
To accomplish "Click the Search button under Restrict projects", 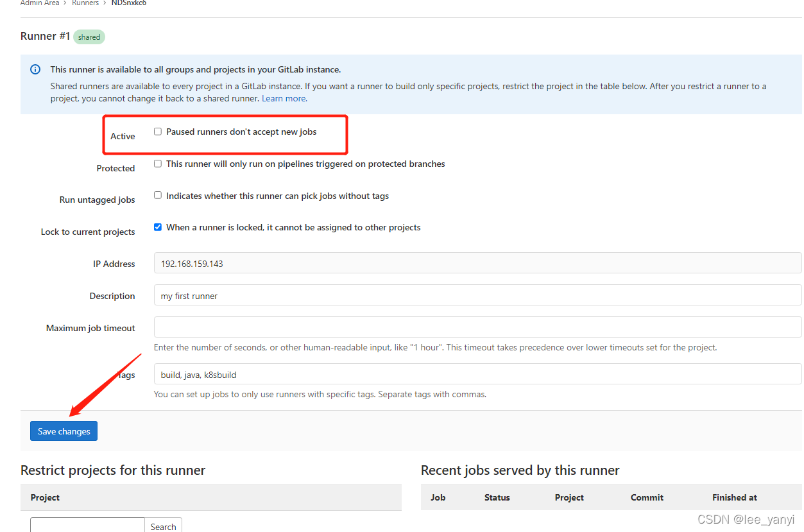I will (163, 526).
